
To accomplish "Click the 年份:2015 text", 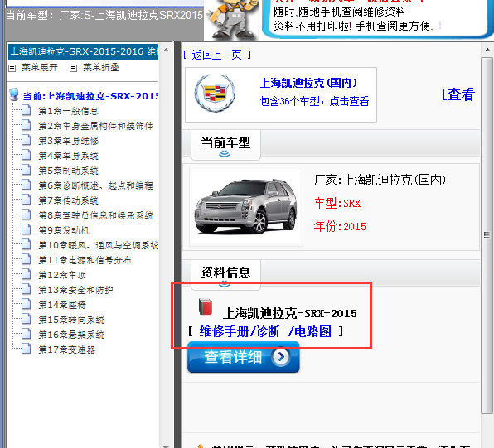I will coord(340,226).
